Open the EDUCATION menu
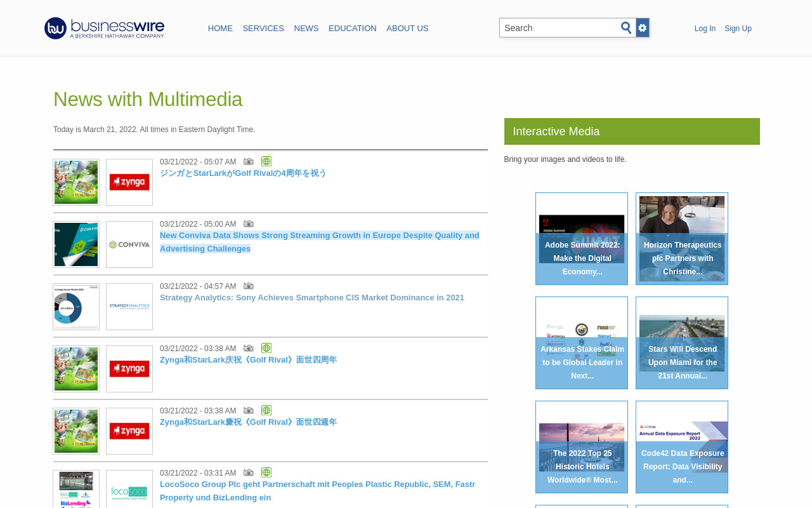This screenshot has height=508, width=812. [353, 29]
